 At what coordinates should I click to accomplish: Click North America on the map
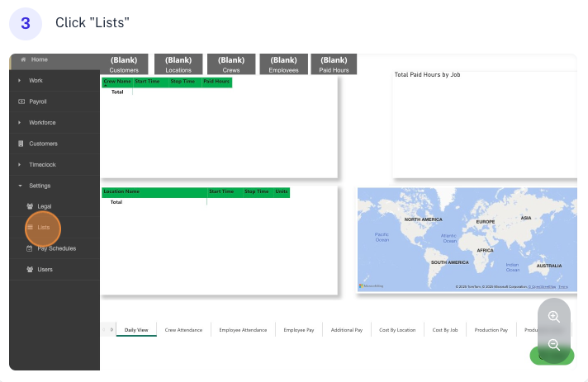click(x=423, y=219)
